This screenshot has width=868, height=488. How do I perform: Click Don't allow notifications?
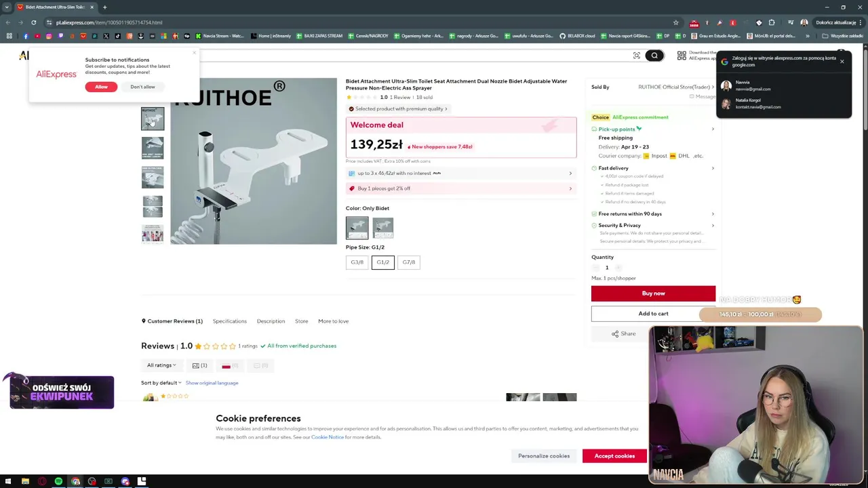click(142, 87)
